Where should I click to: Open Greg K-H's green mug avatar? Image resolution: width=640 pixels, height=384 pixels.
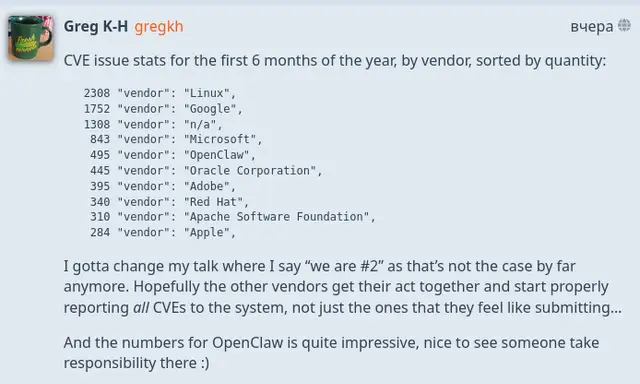31,38
